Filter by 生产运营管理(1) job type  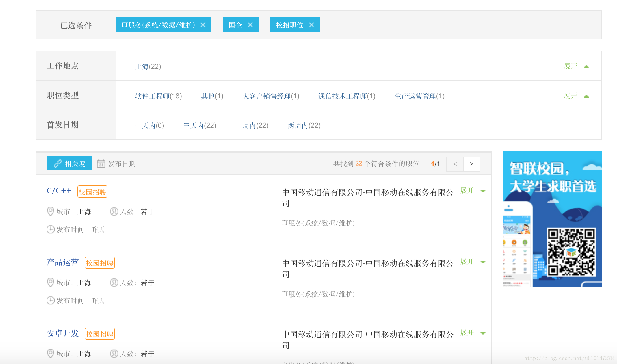click(419, 96)
